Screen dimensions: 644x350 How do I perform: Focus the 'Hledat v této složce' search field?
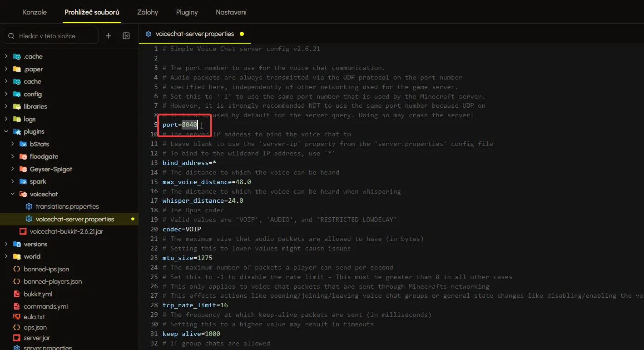click(x=51, y=36)
